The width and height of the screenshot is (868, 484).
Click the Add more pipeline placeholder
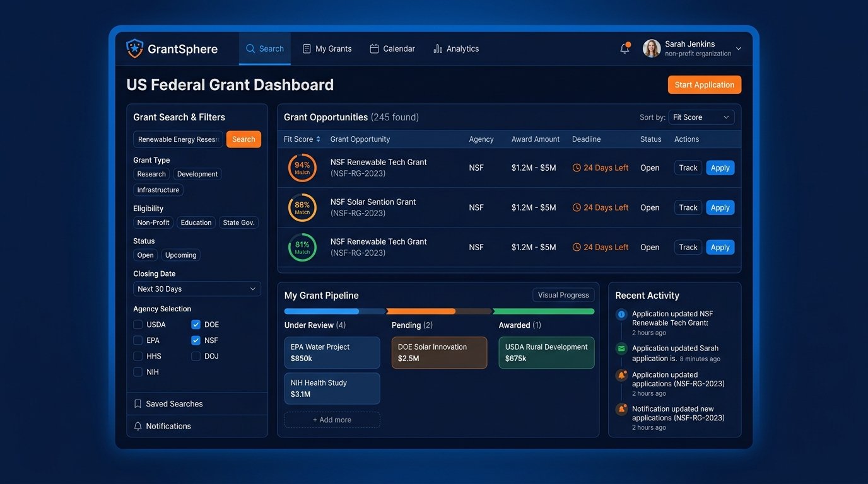coord(332,420)
